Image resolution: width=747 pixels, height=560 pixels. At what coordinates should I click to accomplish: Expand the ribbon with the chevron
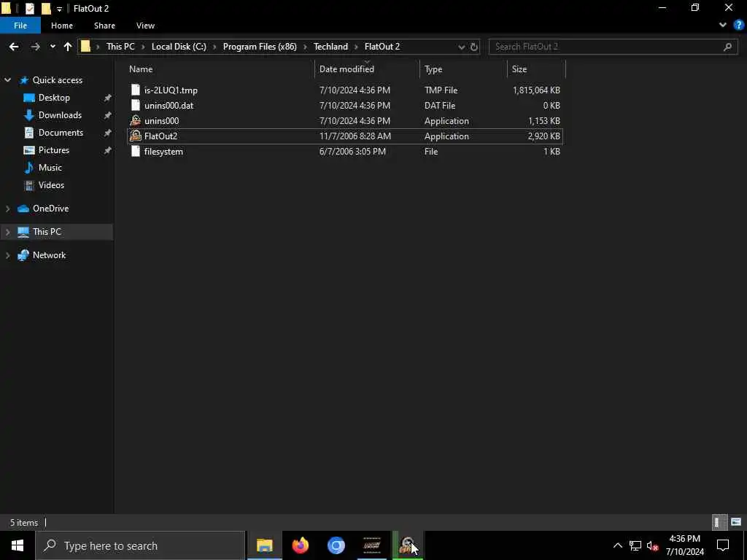[723, 26]
